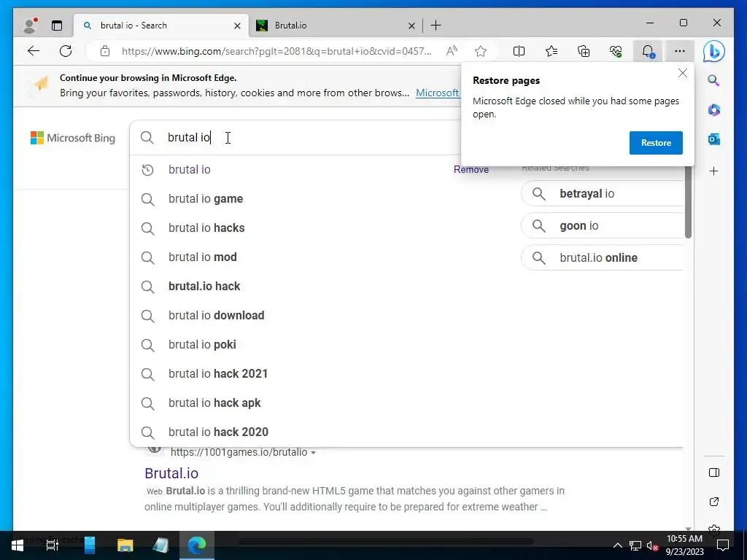
Task: Click the search magnifier in Bing box
Action: pos(147,138)
